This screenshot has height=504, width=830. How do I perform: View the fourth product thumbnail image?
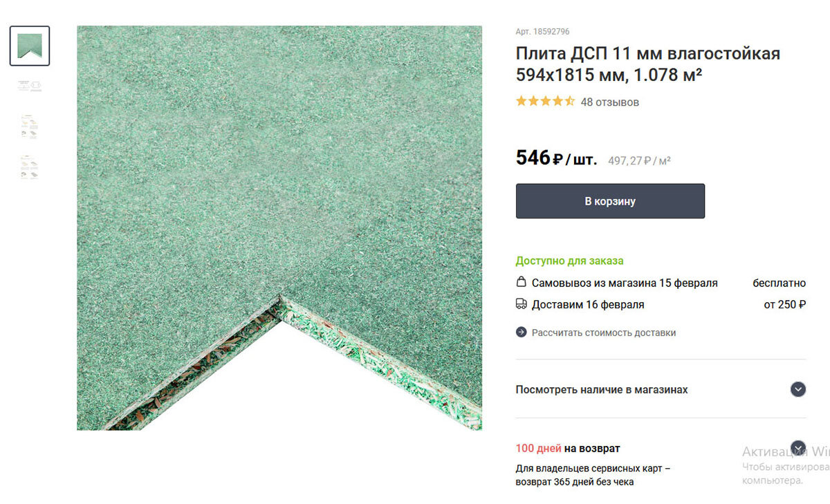point(30,167)
